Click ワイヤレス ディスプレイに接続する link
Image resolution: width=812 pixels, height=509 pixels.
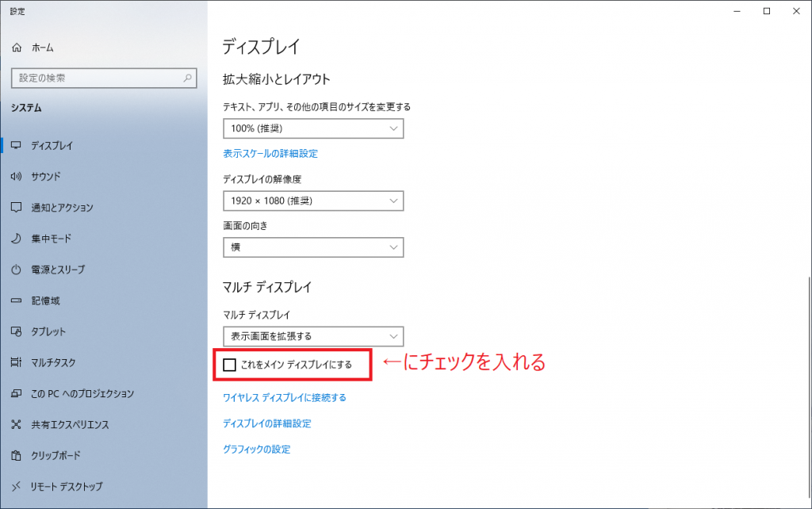285,398
